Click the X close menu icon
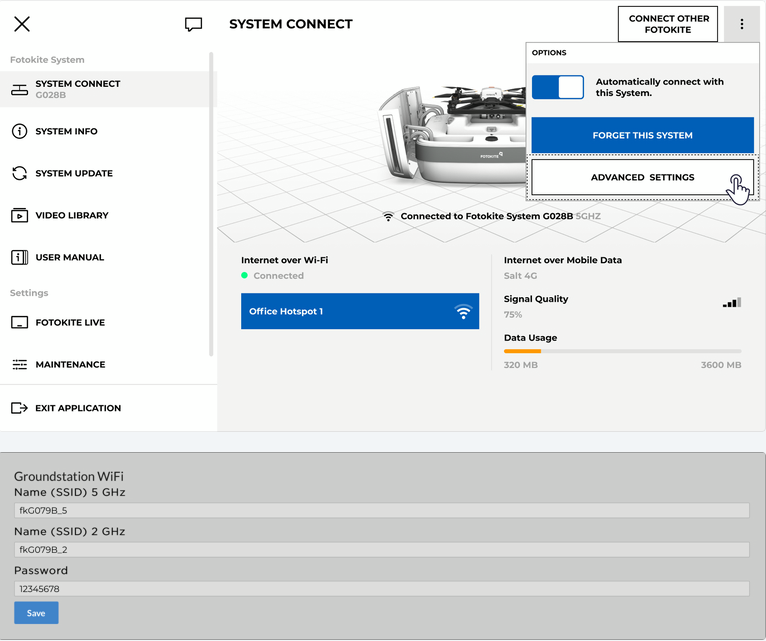 [x=22, y=24]
